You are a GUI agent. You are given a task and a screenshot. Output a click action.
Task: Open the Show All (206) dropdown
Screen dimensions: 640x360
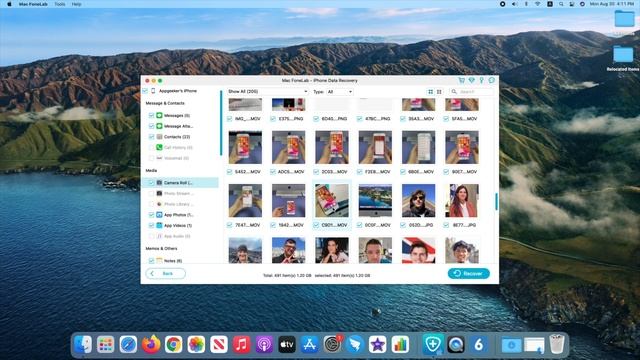pos(267,92)
